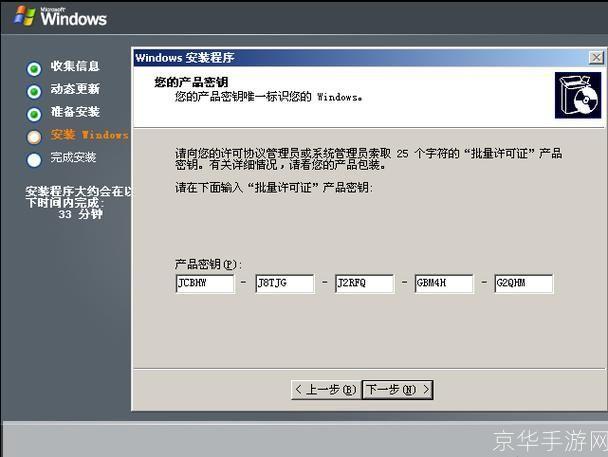Image resolution: width=608 pixels, height=457 pixels.
Task: Click the Windows flag logo
Action: click(24, 16)
